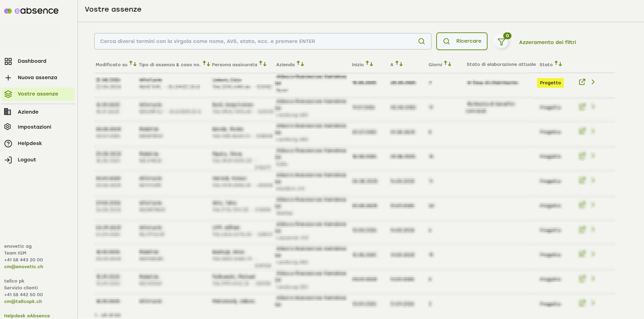Viewport: 644px width, 319px height.
Task: Click the eAbsence logo
Action: coord(31,11)
